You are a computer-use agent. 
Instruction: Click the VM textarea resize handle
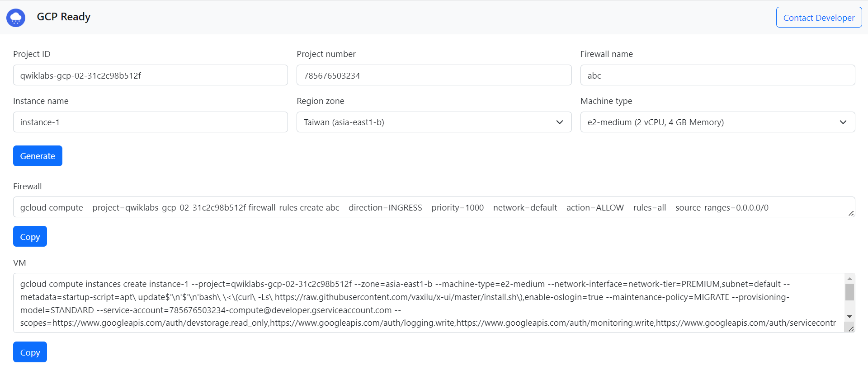coord(851,328)
